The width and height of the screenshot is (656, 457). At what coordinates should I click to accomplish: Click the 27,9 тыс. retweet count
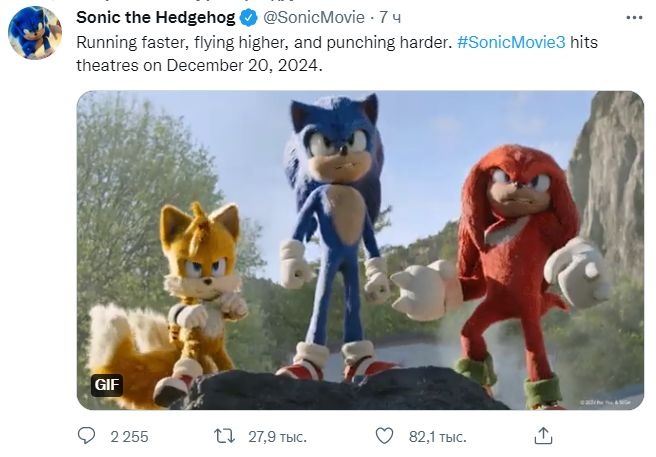[276, 436]
